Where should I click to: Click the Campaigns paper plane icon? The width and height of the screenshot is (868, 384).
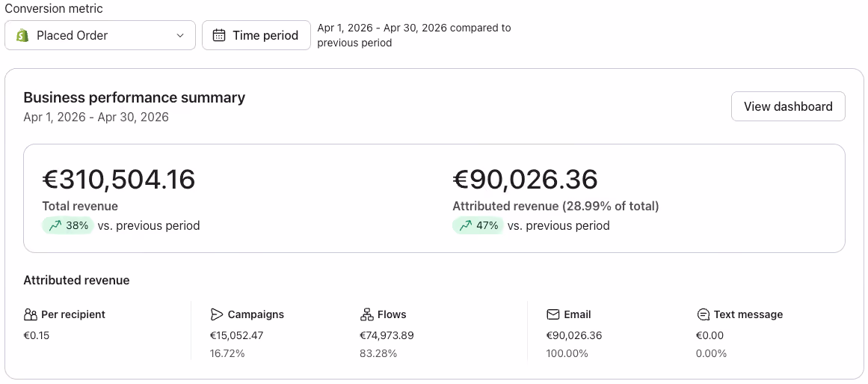217,314
